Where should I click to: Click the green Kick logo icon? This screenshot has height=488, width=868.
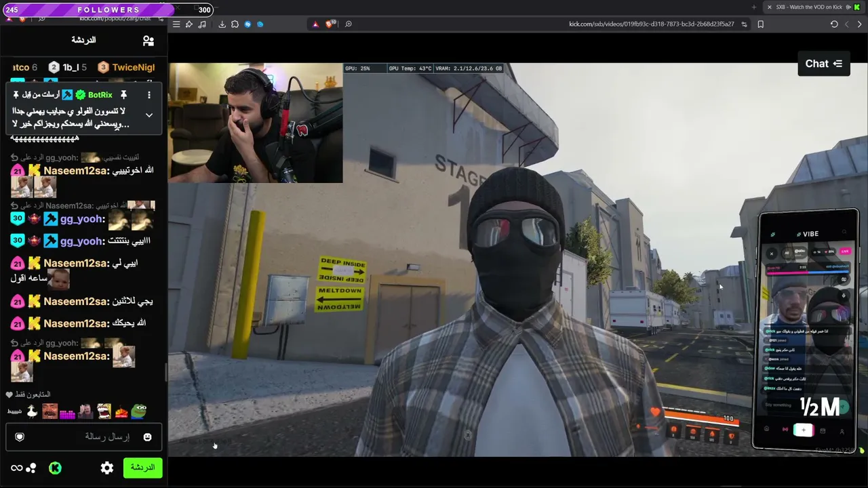coord(55,468)
